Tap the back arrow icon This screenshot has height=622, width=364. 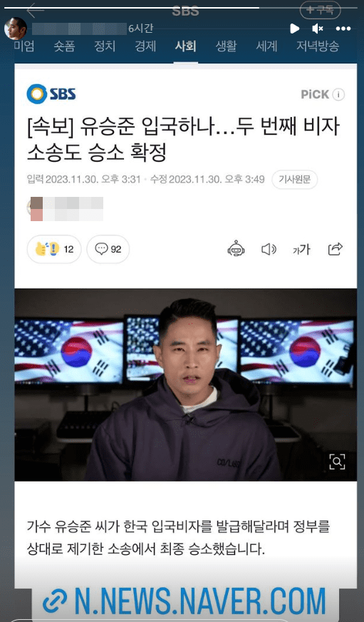click(x=35, y=10)
